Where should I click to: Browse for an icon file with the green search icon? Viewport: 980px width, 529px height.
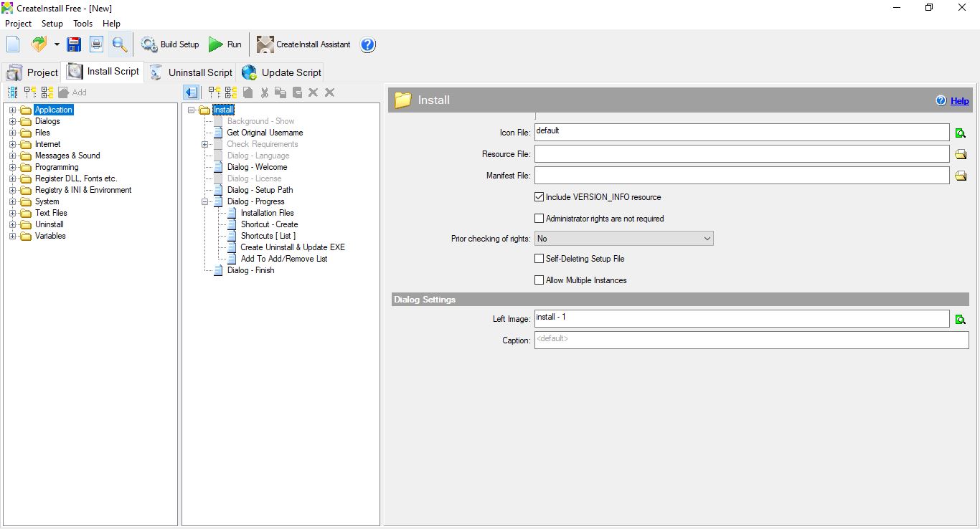coord(961,133)
